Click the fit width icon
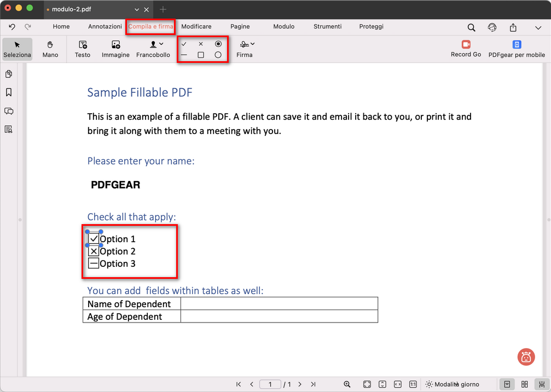This screenshot has width=551, height=392. point(397,384)
